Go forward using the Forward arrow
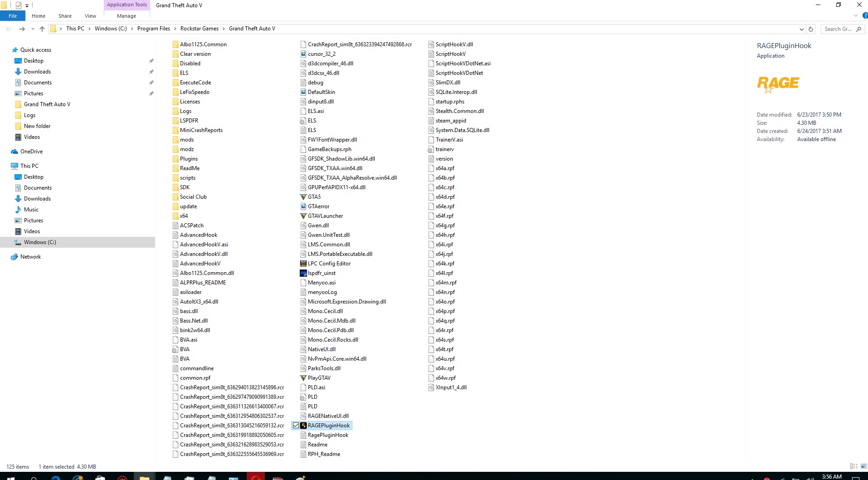This screenshot has height=480, width=868. [22, 29]
